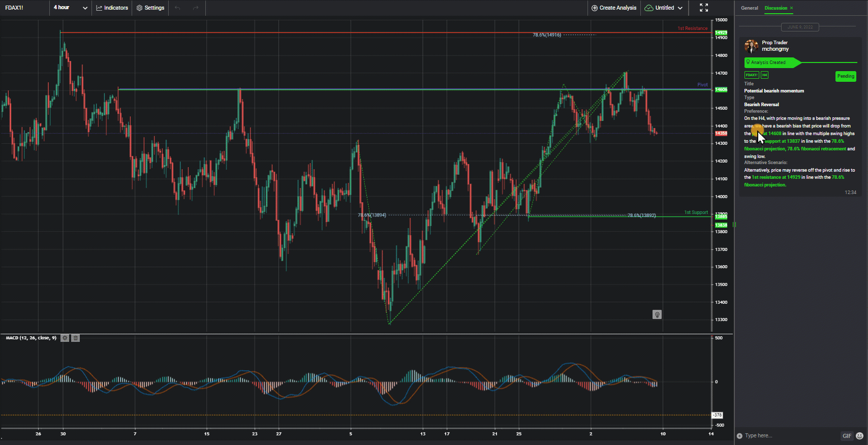
Task: Switch to the General tab
Action: [749, 8]
